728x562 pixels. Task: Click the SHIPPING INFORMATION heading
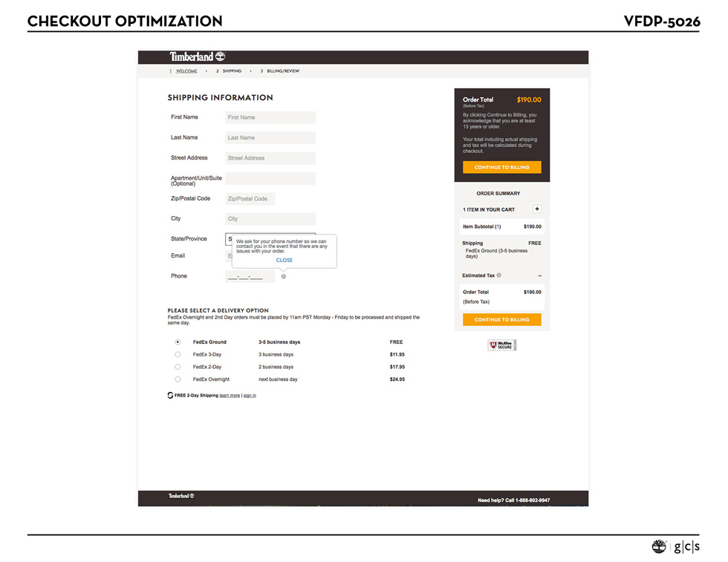point(220,97)
